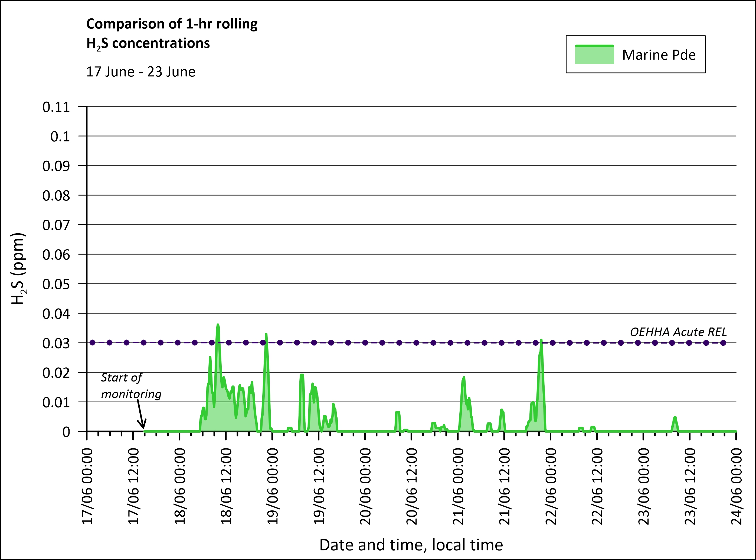Click the highest green peak near 18/06 12:00

(218, 325)
